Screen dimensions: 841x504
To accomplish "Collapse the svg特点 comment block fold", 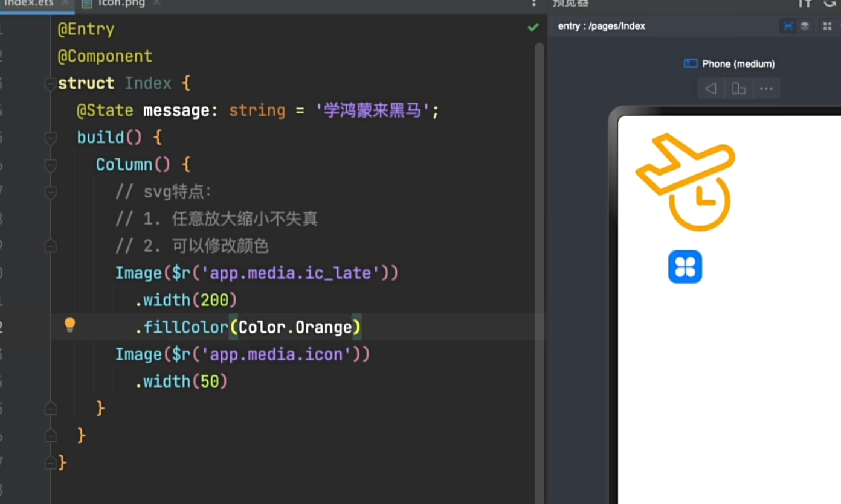I will [51, 193].
